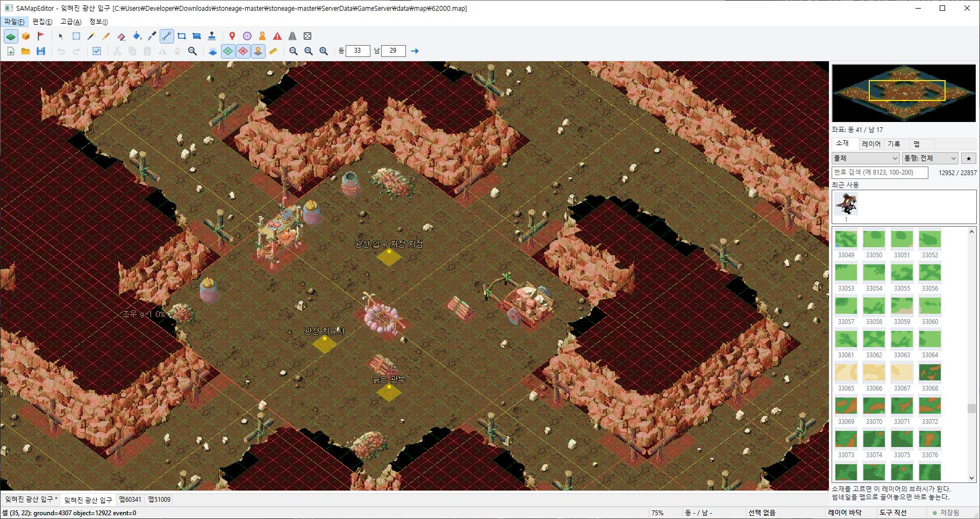Open the 통행: 전체 filter dropdown
Screen dimensions: 980x519
pyautogui.click(x=930, y=158)
